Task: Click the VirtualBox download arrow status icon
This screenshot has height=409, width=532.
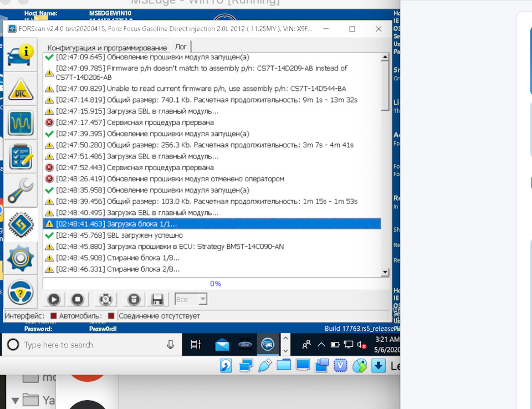Action: click(x=378, y=366)
